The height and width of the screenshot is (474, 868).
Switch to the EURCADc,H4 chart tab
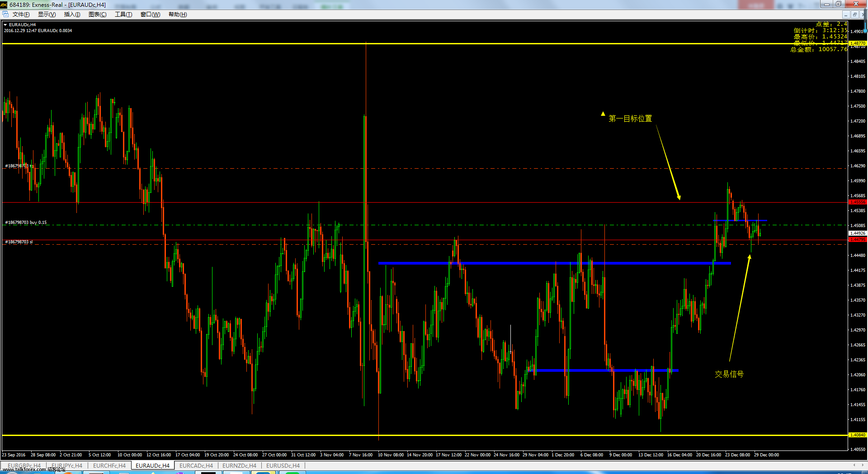click(196, 465)
